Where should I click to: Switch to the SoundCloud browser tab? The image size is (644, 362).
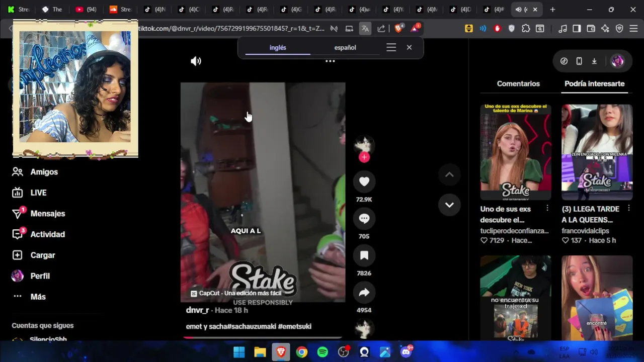[120, 10]
